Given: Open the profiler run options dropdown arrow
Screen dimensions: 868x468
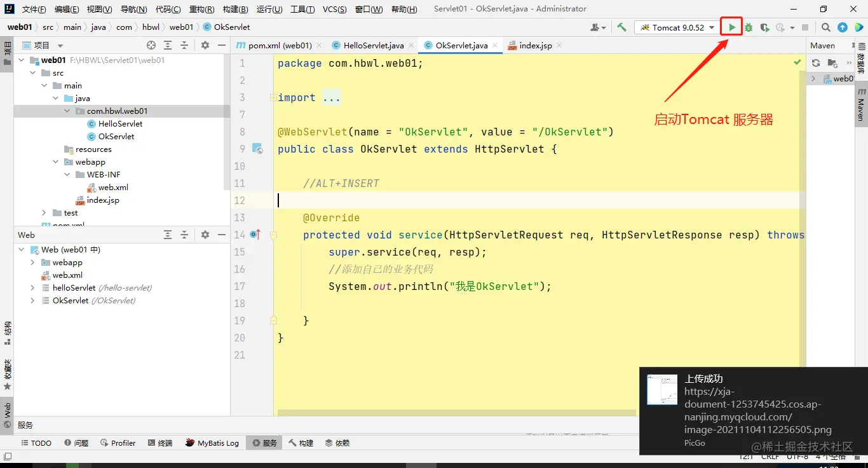Looking at the screenshot, I should (792, 28).
